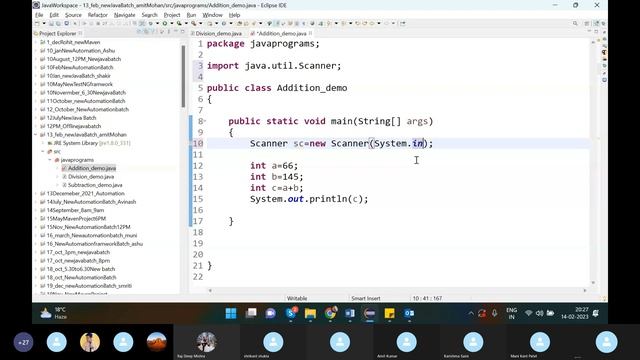Collapse the javaprograms package node
Viewport: 640px width, 360px height.
click(x=50, y=160)
